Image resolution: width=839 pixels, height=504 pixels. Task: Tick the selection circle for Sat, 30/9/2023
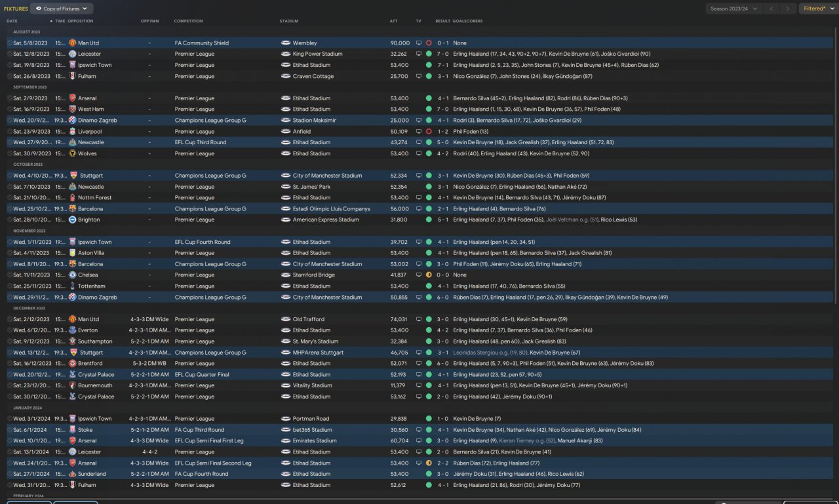10,153
